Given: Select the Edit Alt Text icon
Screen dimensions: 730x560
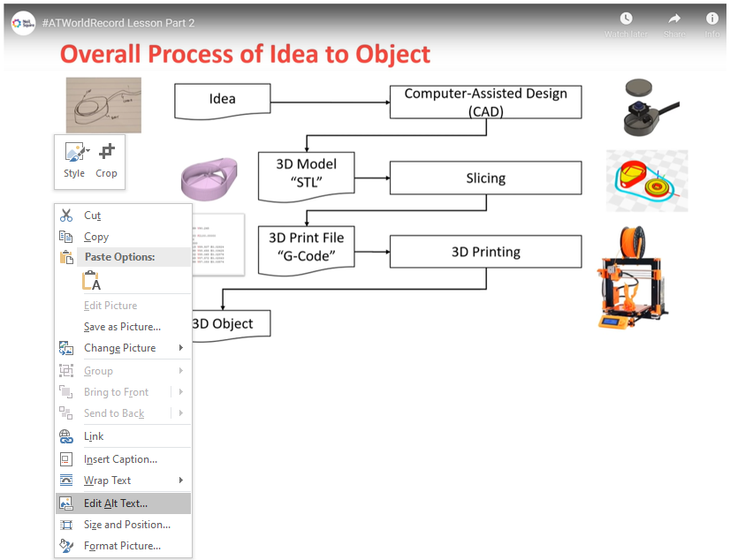Looking at the screenshot, I should pos(66,503).
